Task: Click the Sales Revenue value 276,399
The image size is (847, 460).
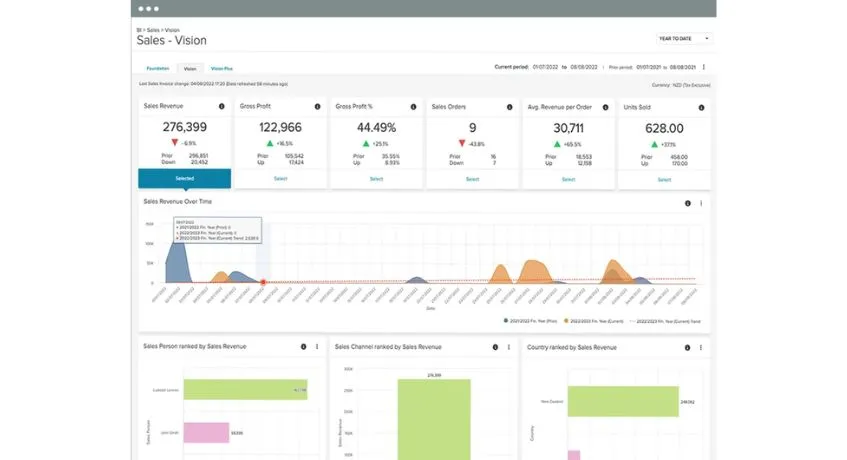Action: [x=185, y=127]
